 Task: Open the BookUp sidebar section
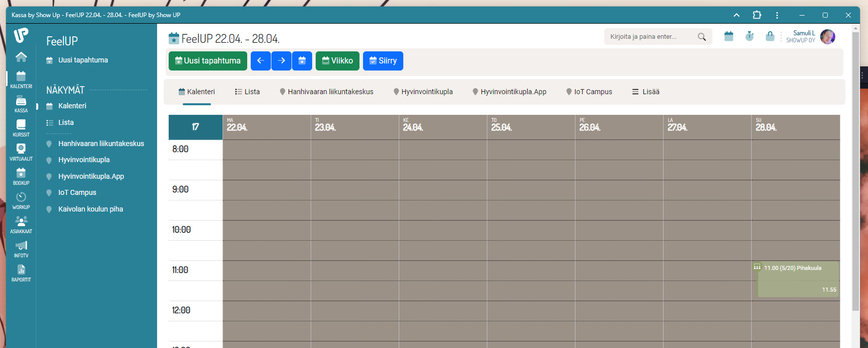tap(21, 176)
